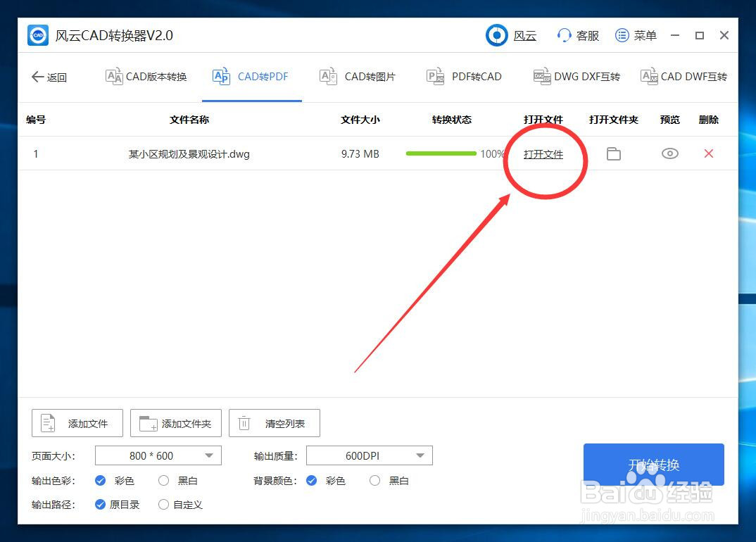Click the 菜单 text label
The width and height of the screenshot is (756, 542).
[645, 36]
